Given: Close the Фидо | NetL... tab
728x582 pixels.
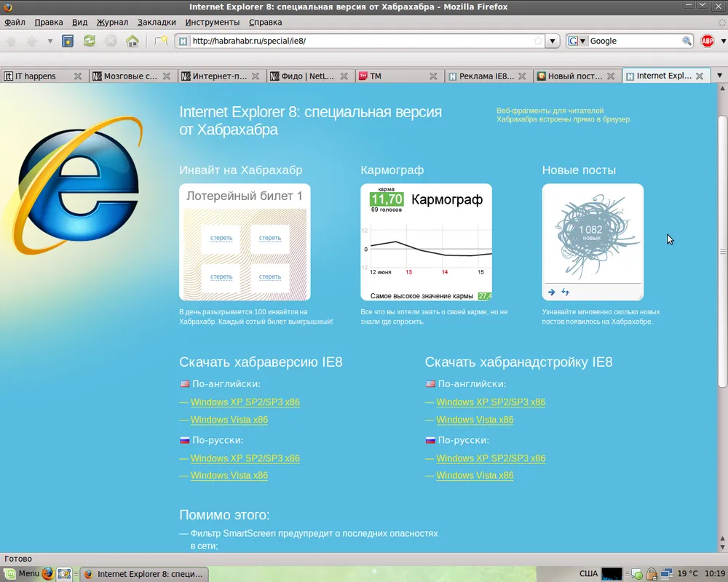Looking at the screenshot, I should 344,76.
